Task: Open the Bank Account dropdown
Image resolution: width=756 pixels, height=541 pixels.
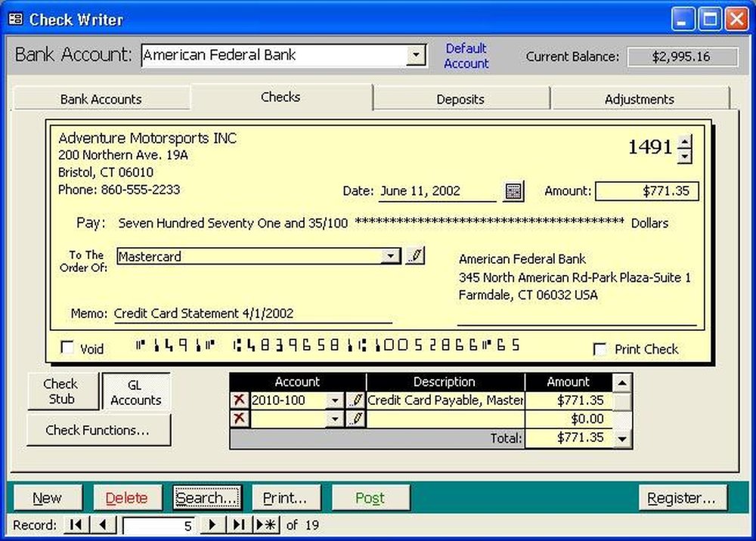Action: (x=417, y=55)
